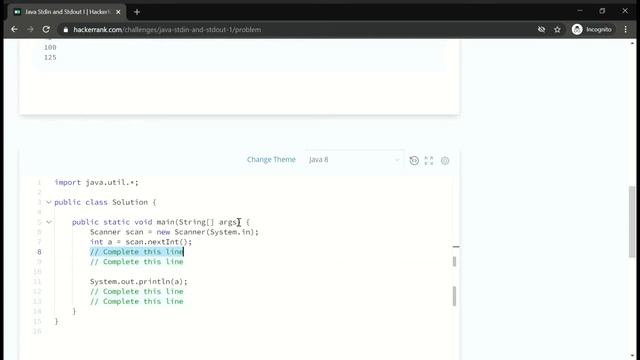Image resolution: width=640 pixels, height=360 pixels.
Task: Click the scrollbar up arrow
Action: pyautogui.click(x=632, y=43)
